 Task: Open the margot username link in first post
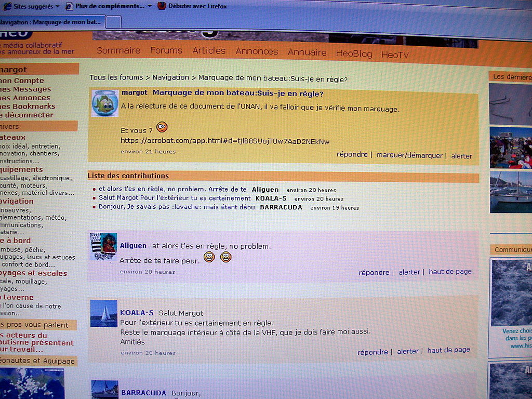135,92
